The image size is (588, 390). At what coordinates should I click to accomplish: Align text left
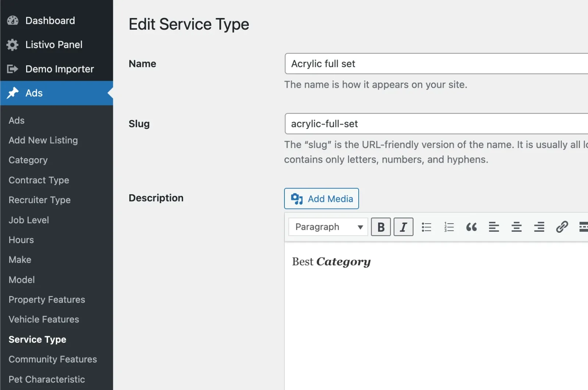[494, 227]
